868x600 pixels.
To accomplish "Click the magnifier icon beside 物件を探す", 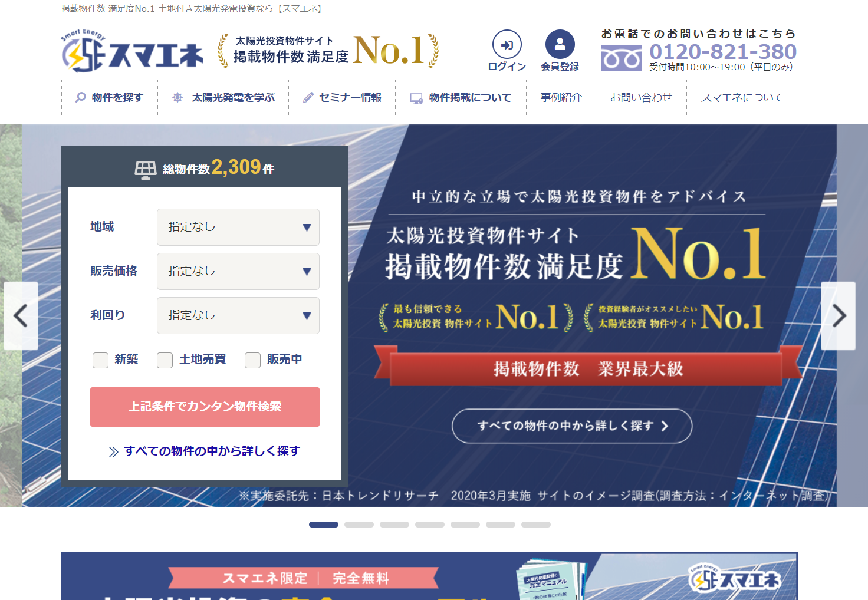I will point(81,97).
